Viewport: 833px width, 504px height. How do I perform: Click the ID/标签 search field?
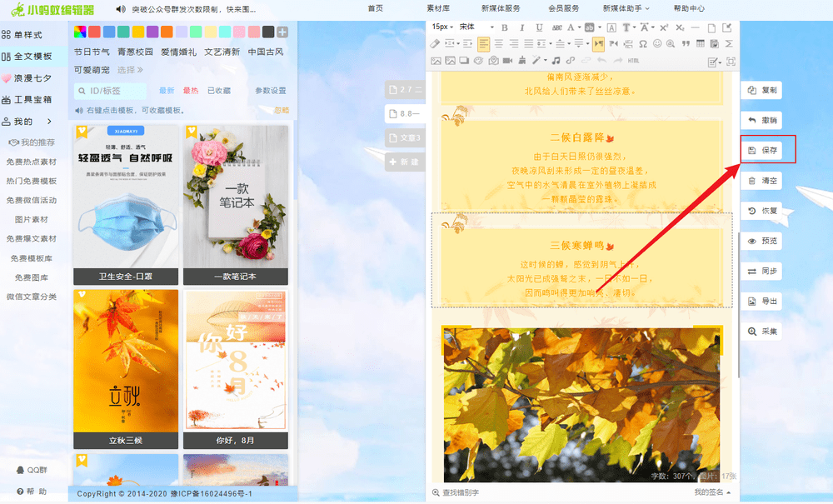pos(111,91)
